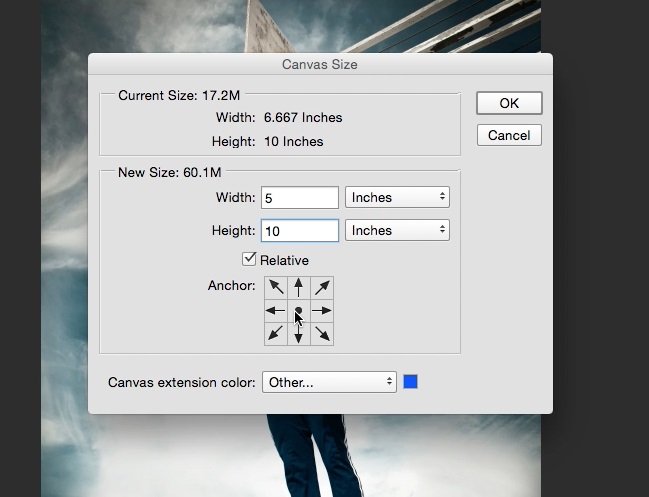The image size is (649, 497).
Task: Focus the new Width input field
Action: click(300, 198)
